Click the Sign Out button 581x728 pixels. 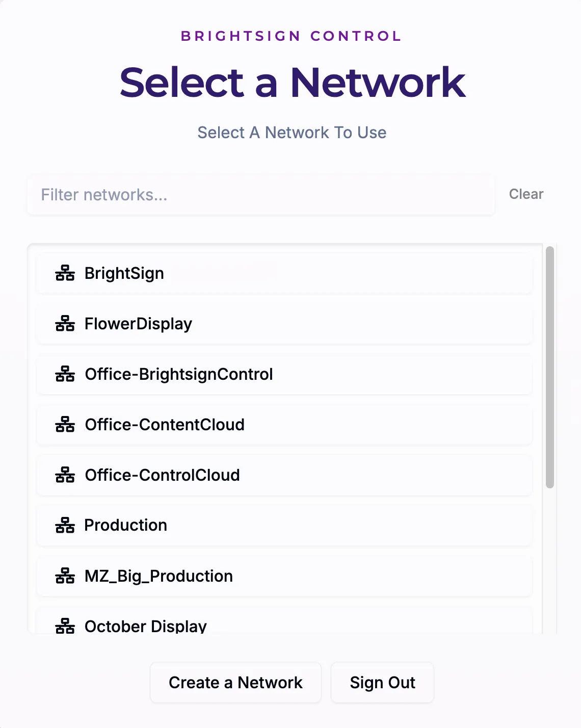point(382,683)
